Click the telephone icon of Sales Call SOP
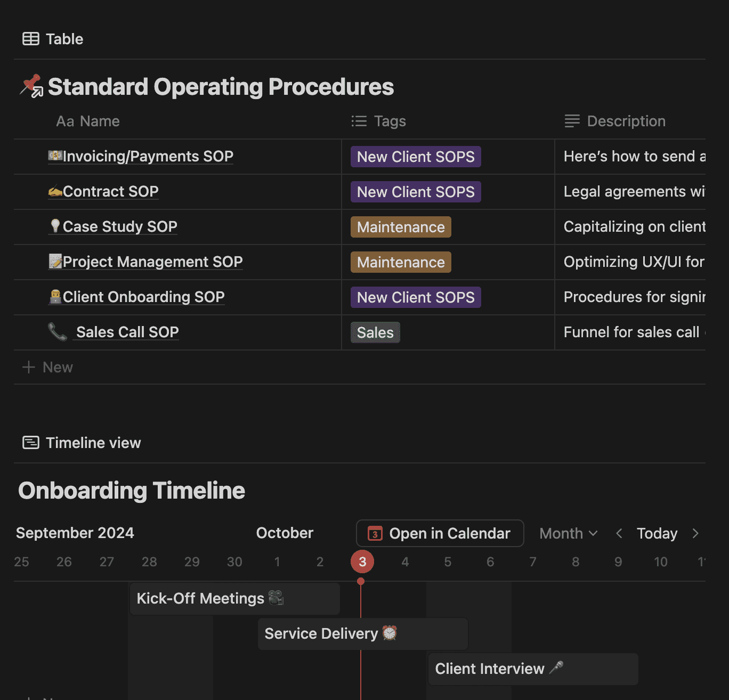This screenshot has width=729, height=700. [x=57, y=331]
